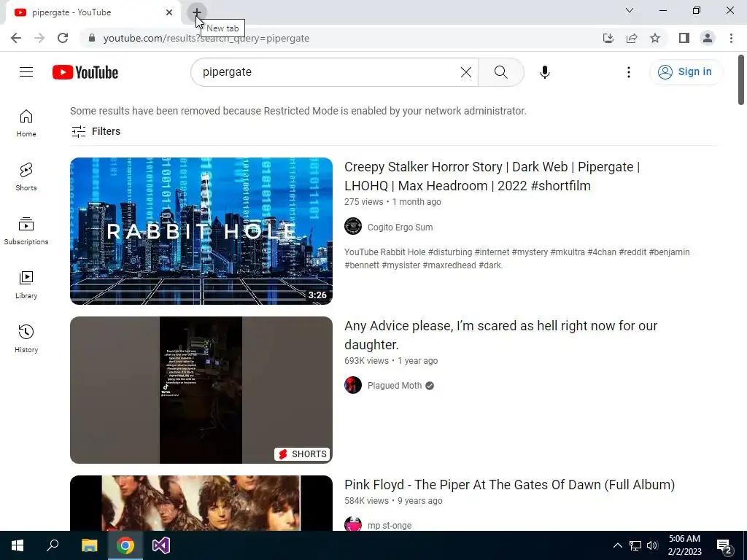747x560 pixels.
Task: Submit search with magnifier button
Action: click(500, 72)
